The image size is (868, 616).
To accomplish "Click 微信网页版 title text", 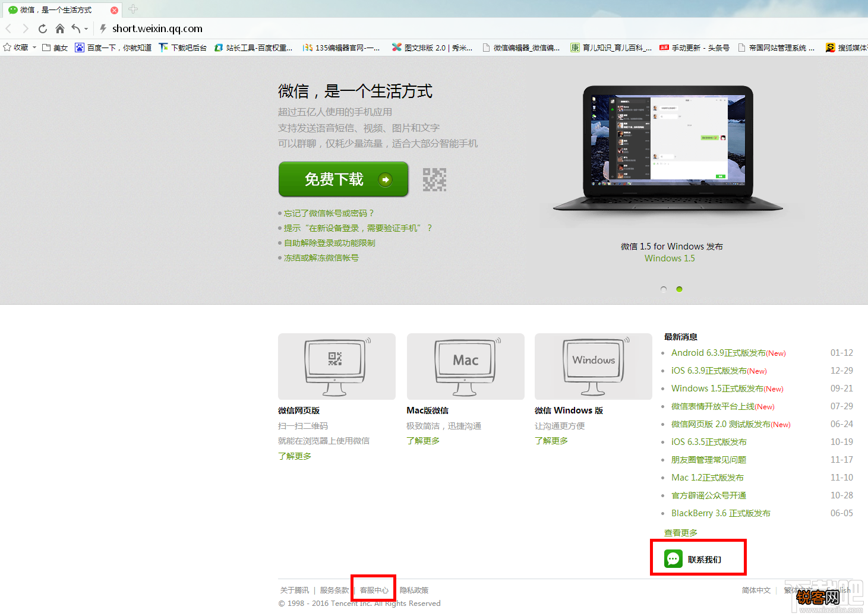I will coord(299,410).
